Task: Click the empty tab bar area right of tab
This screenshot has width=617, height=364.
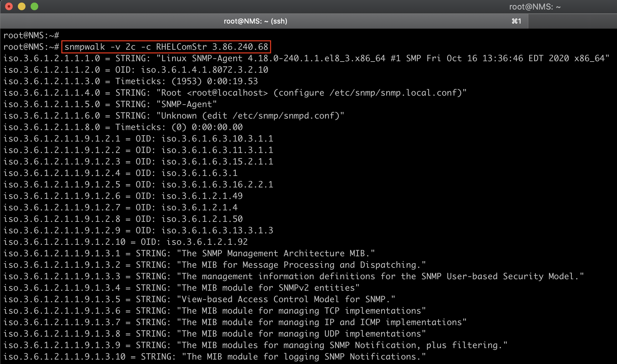Action: pos(572,21)
